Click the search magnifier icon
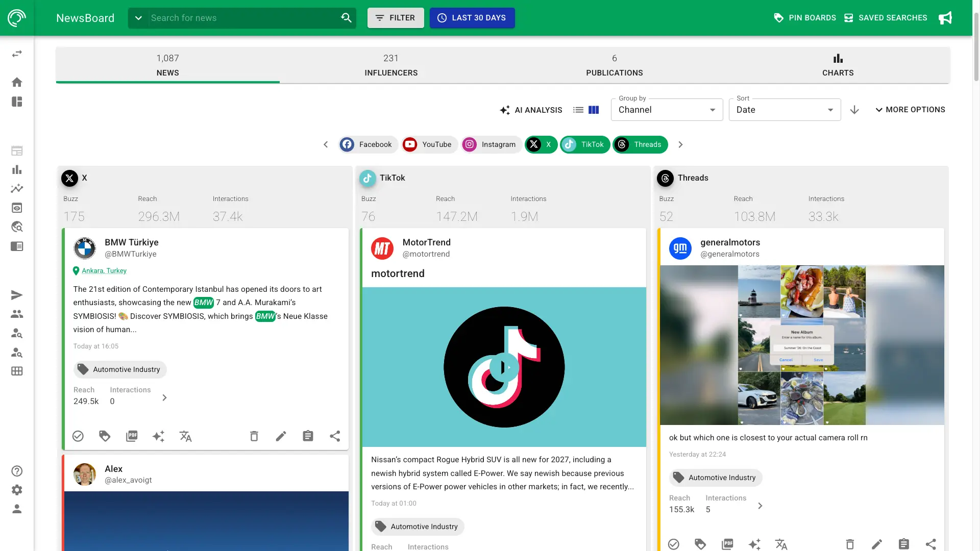The width and height of the screenshot is (980, 551). pos(346,18)
